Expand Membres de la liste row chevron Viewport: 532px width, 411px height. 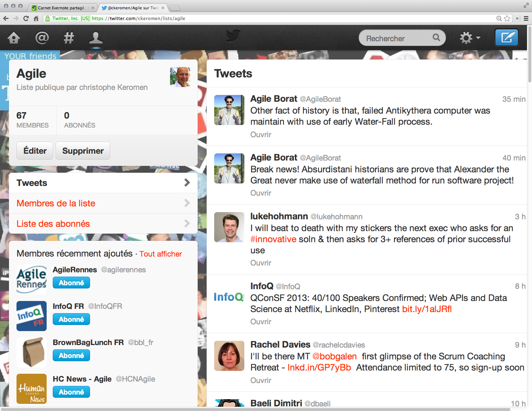point(187,203)
